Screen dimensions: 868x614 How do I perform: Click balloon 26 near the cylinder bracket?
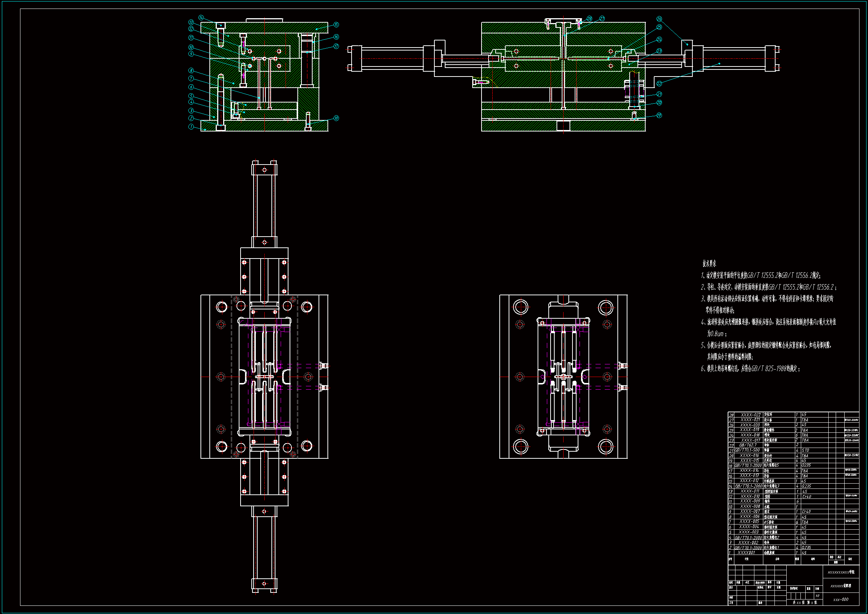(x=659, y=19)
